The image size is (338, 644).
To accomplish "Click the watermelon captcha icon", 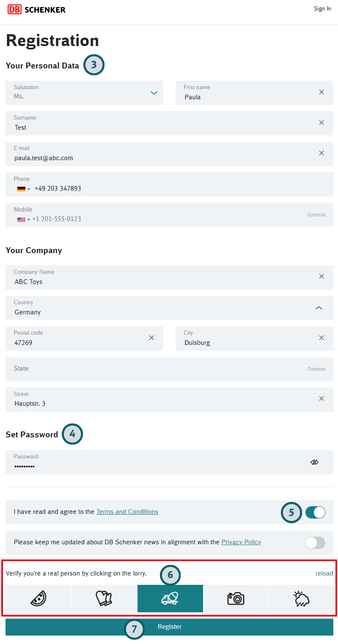I will (38, 598).
